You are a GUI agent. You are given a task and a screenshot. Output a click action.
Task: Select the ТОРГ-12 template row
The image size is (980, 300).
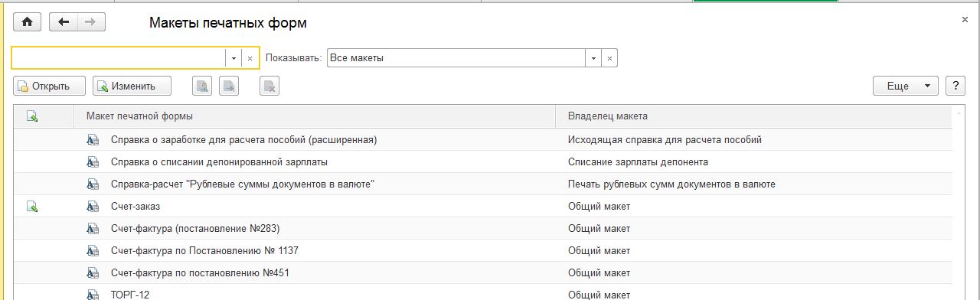483,293
